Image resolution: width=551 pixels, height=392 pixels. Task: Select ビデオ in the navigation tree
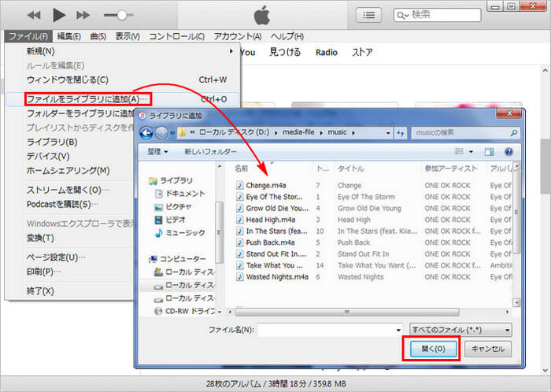[x=171, y=220]
